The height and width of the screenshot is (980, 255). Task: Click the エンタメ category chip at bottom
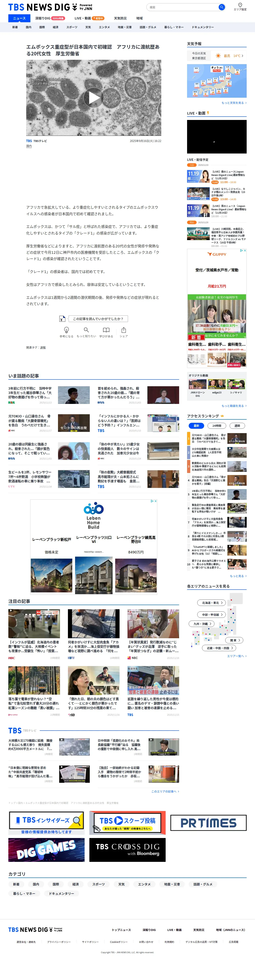[144, 884]
